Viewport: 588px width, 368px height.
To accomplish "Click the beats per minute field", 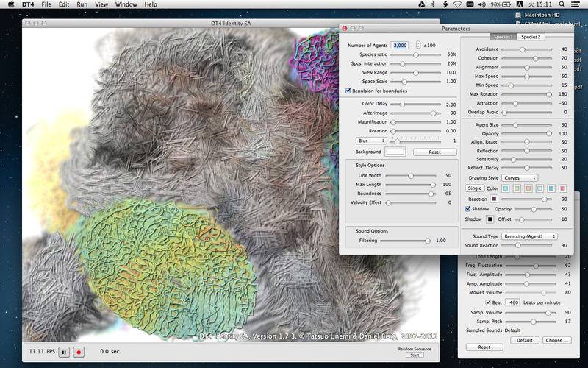I will click(512, 302).
